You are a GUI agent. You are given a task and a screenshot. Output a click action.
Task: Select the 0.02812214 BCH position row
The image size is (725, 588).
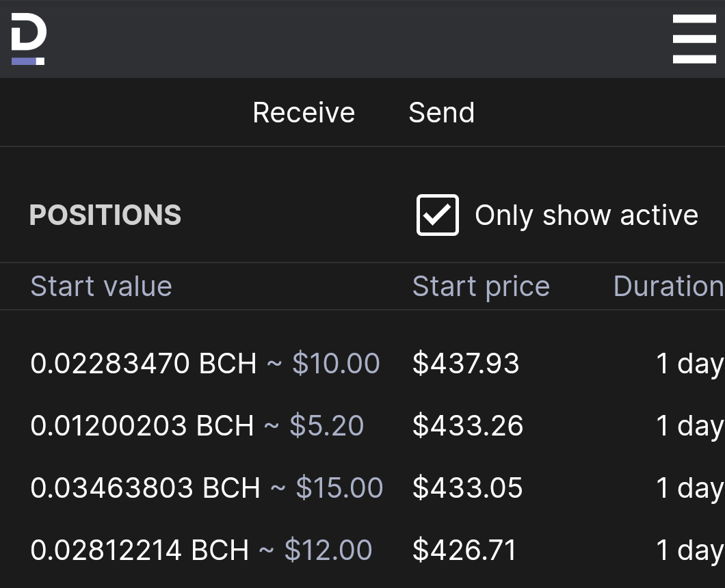pyautogui.click(x=362, y=550)
